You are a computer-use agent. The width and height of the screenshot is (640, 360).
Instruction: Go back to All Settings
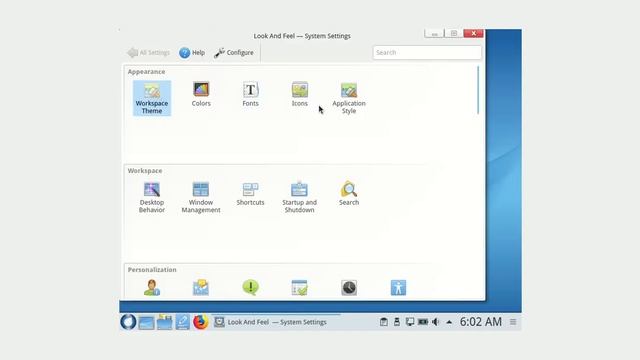[148, 53]
